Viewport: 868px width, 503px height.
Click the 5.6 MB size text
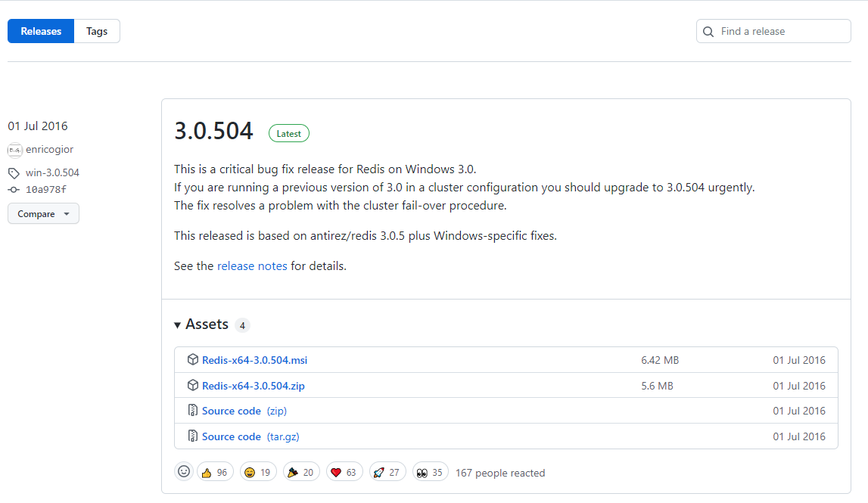click(657, 386)
